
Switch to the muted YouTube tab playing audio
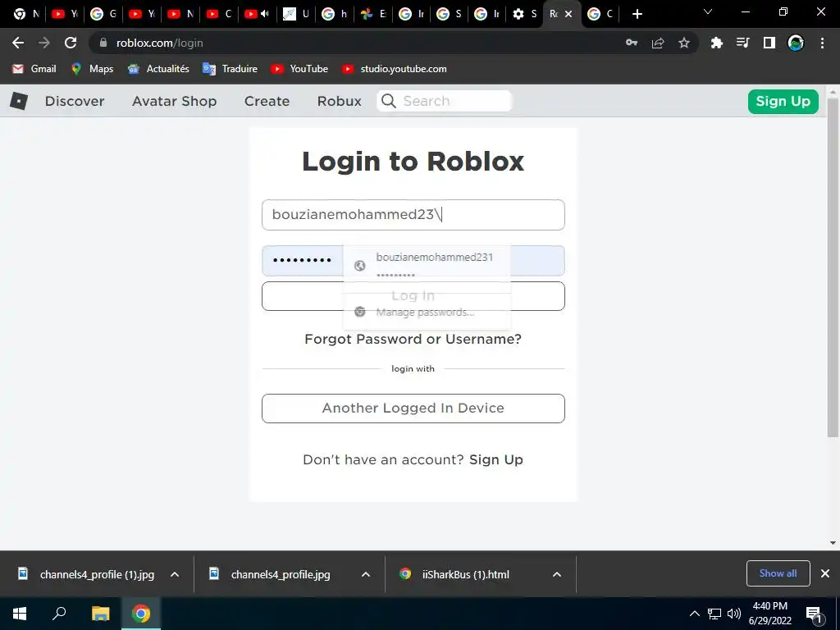point(257,14)
